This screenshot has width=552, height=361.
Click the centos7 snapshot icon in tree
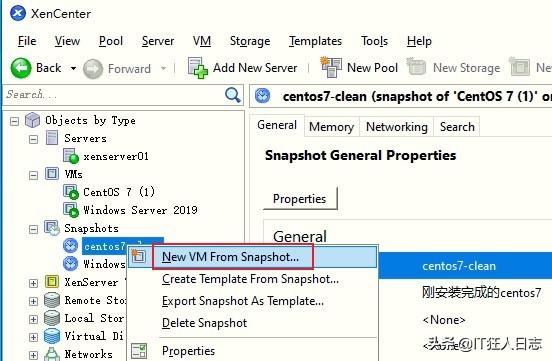[x=70, y=246]
